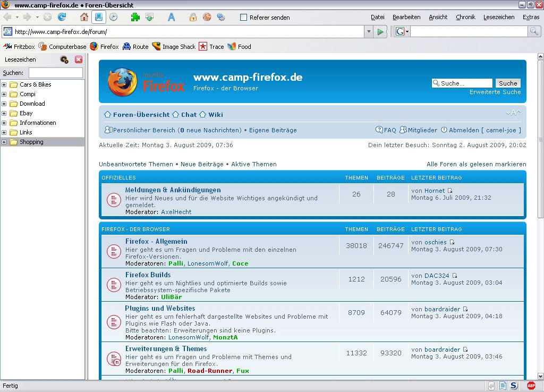Image resolution: width=544 pixels, height=392 pixels.
Task: Open the Lesezeichen menu
Action: click(x=499, y=17)
